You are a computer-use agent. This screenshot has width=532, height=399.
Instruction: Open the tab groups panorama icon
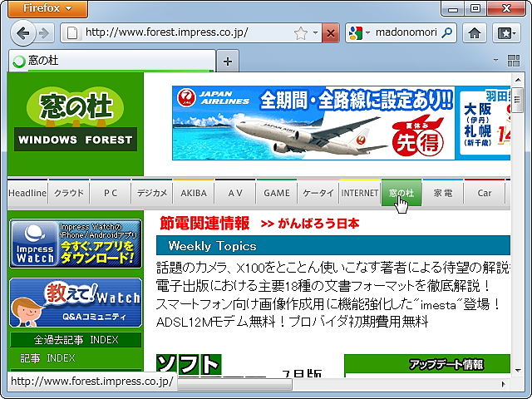pos(514,61)
